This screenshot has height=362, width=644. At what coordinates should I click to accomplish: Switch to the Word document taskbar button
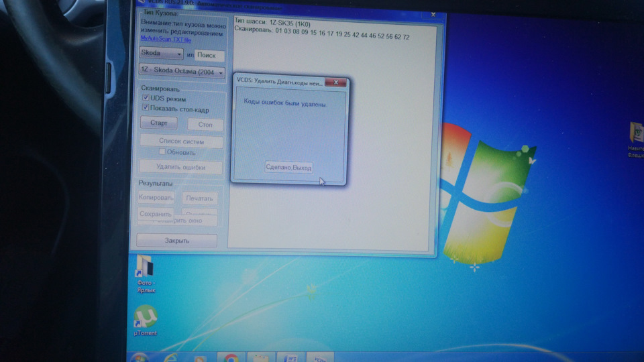point(290,358)
